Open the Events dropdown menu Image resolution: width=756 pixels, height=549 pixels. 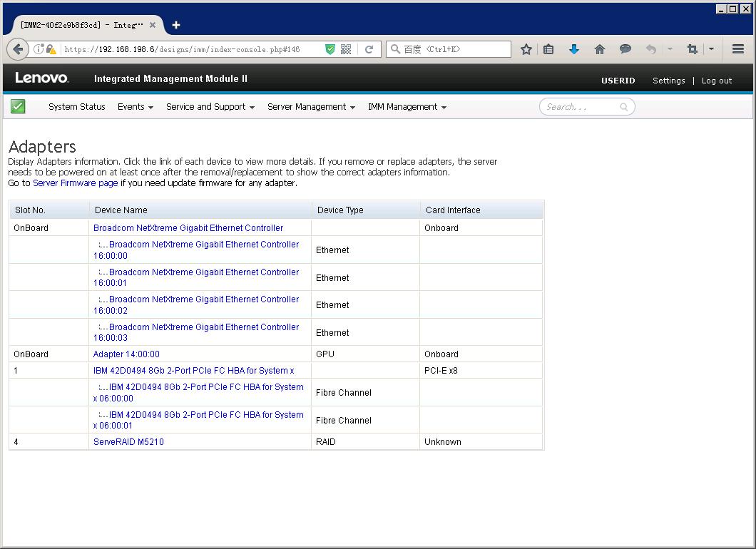136,107
